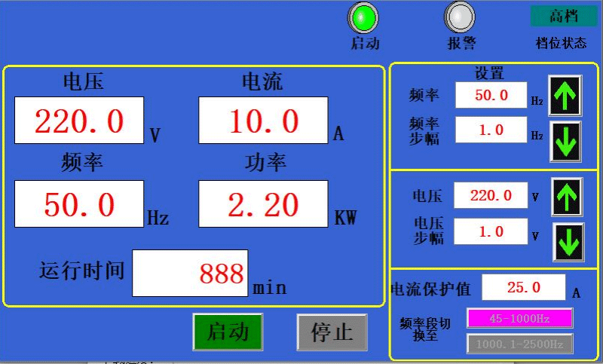Click the green 启动 indicator lamp
This screenshot has width=603, height=364.
pos(363,17)
